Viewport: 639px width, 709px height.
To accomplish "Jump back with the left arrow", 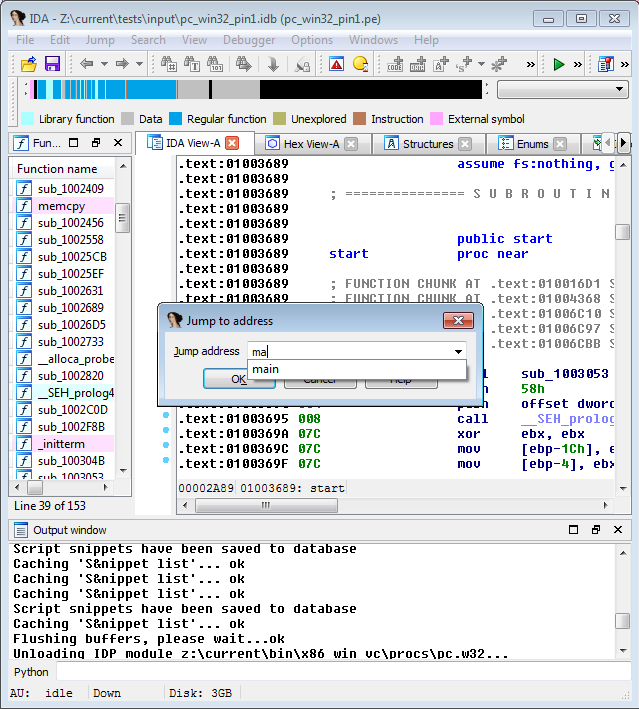I will click(x=86, y=64).
